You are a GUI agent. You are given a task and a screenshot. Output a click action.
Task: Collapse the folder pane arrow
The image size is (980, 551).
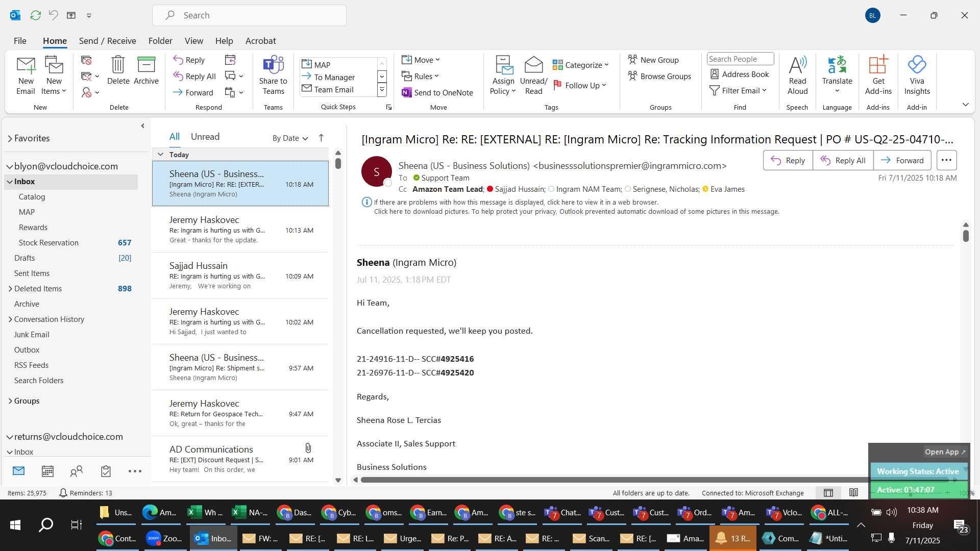coord(142,126)
